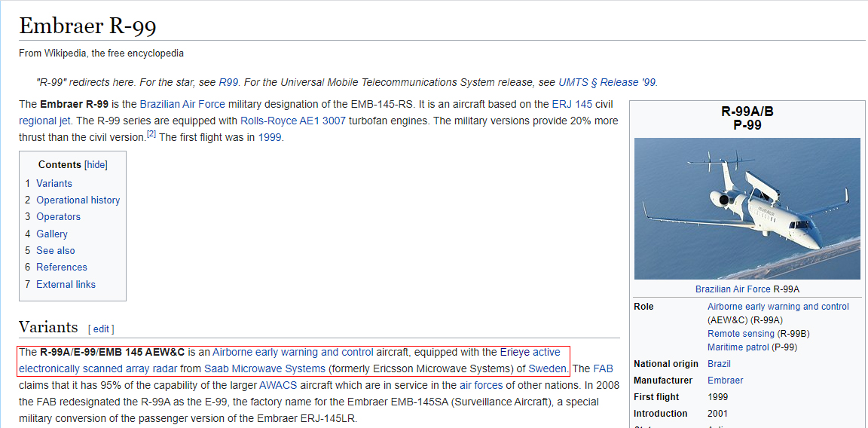This screenshot has height=428, width=868.
Task: Click the FAB link
Action: 603,368
